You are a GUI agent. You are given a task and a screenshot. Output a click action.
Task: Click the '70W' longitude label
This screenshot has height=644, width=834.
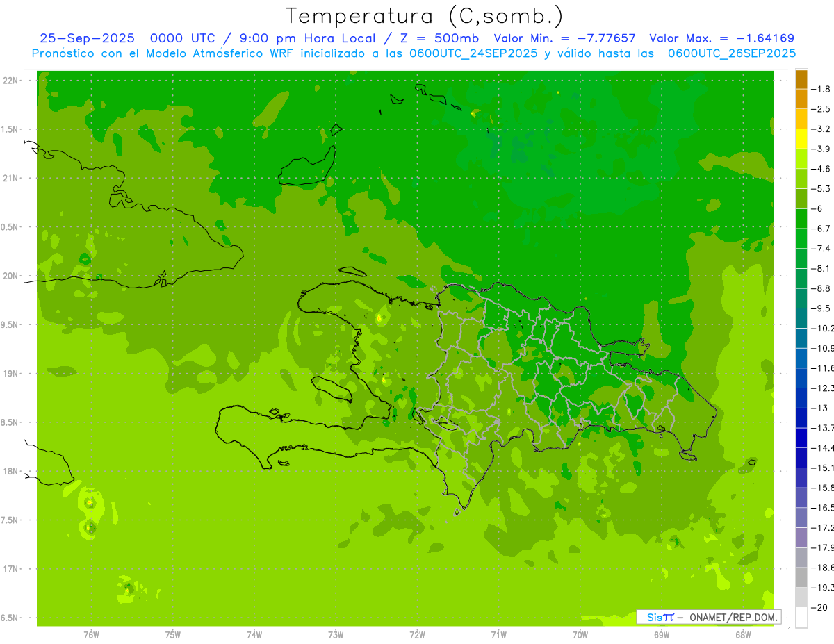click(580, 635)
